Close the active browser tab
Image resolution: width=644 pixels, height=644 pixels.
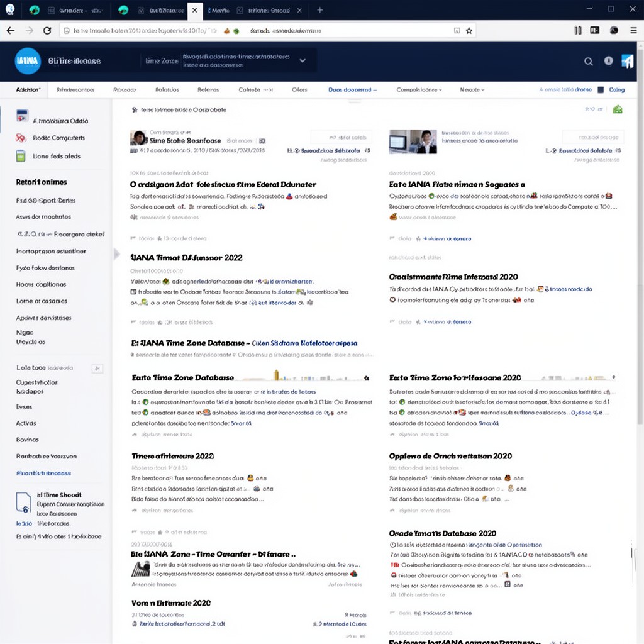point(195,10)
